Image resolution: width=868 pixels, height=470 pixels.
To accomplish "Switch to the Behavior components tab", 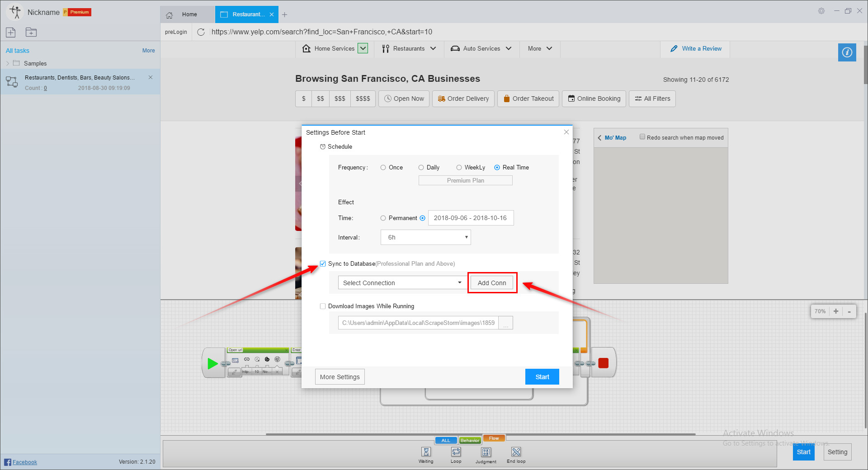I will click(x=470, y=440).
